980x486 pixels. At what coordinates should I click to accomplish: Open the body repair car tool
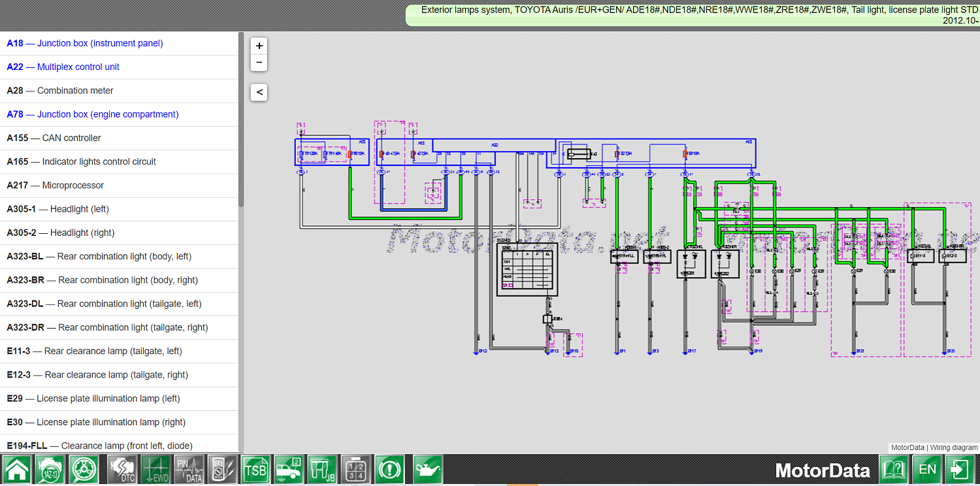[x=288, y=469]
